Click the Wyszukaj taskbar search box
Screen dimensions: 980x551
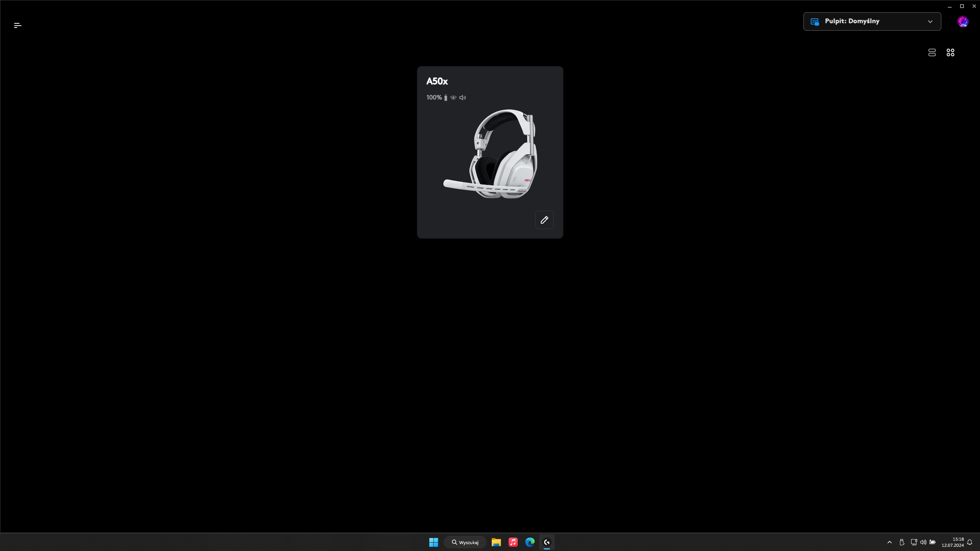pyautogui.click(x=465, y=542)
